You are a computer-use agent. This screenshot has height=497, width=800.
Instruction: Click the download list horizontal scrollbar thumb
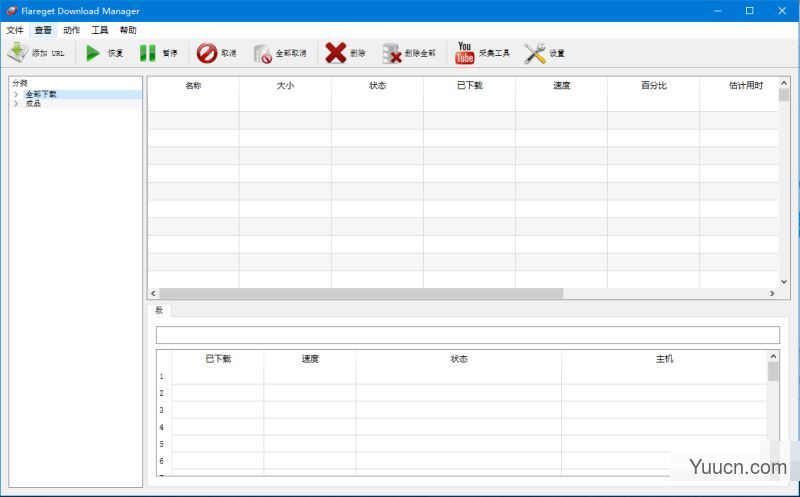pos(361,293)
